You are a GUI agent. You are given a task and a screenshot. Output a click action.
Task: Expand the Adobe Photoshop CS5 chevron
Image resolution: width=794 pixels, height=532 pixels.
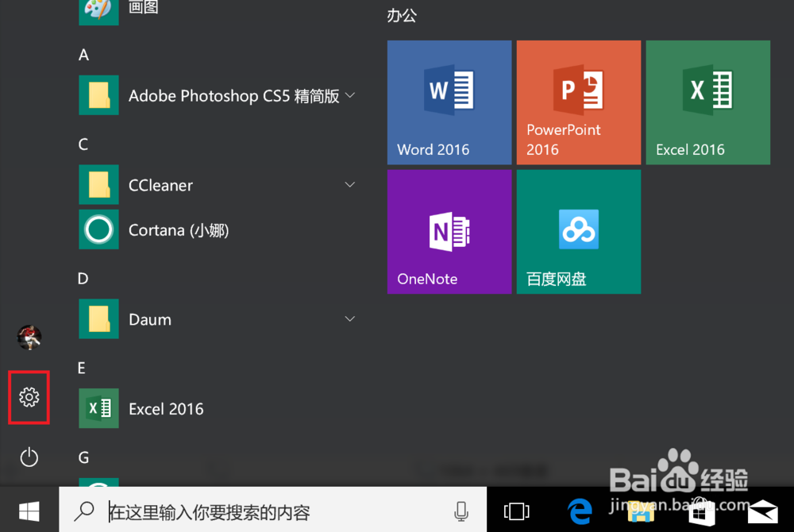(x=350, y=95)
